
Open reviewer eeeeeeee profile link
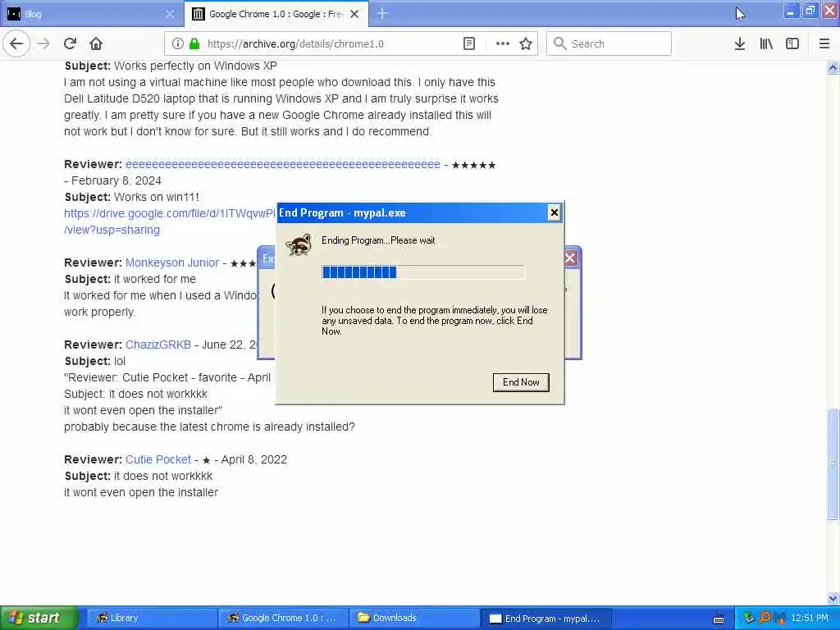283,164
